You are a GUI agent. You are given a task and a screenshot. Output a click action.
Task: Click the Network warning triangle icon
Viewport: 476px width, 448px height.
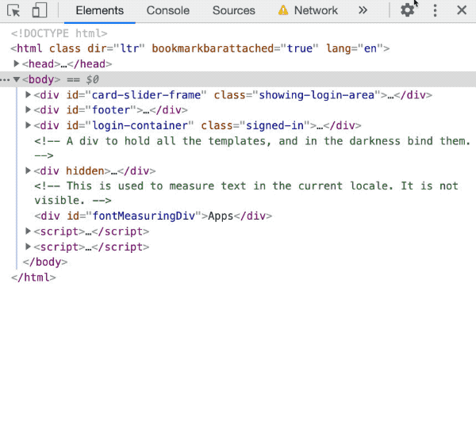tap(283, 10)
